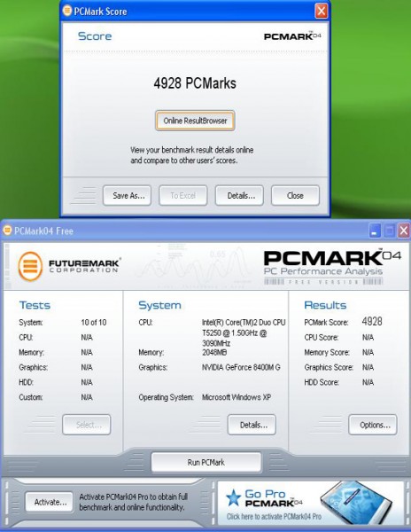Click the Save As... button
Viewport: 411px width, 532px height.
tap(127, 195)
